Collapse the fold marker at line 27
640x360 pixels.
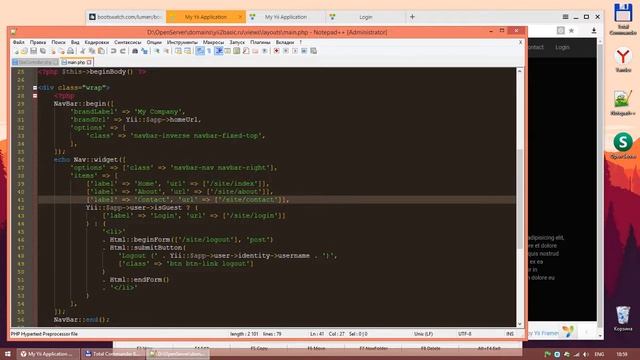35,88
